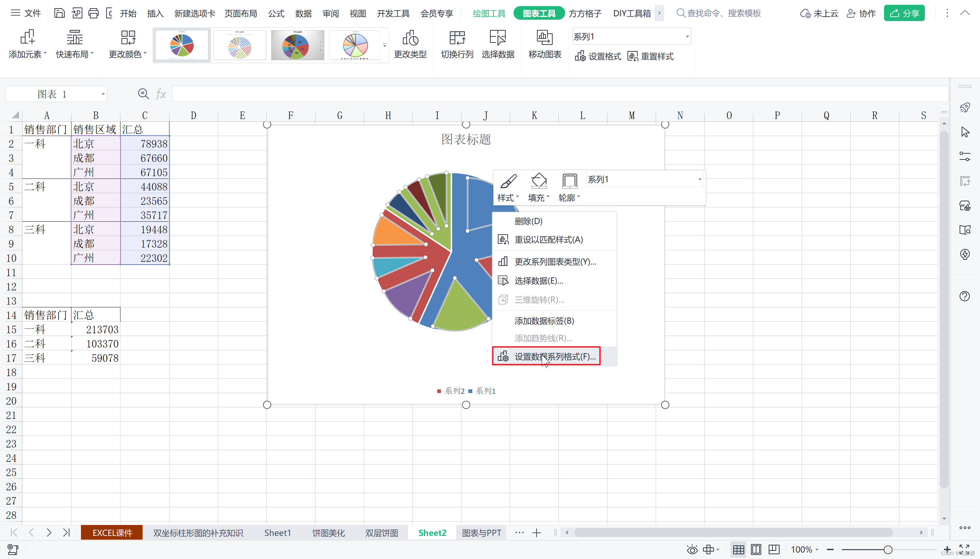
Task: Click the zoom slider handle in status bar
Action: [x=887, y=549]
